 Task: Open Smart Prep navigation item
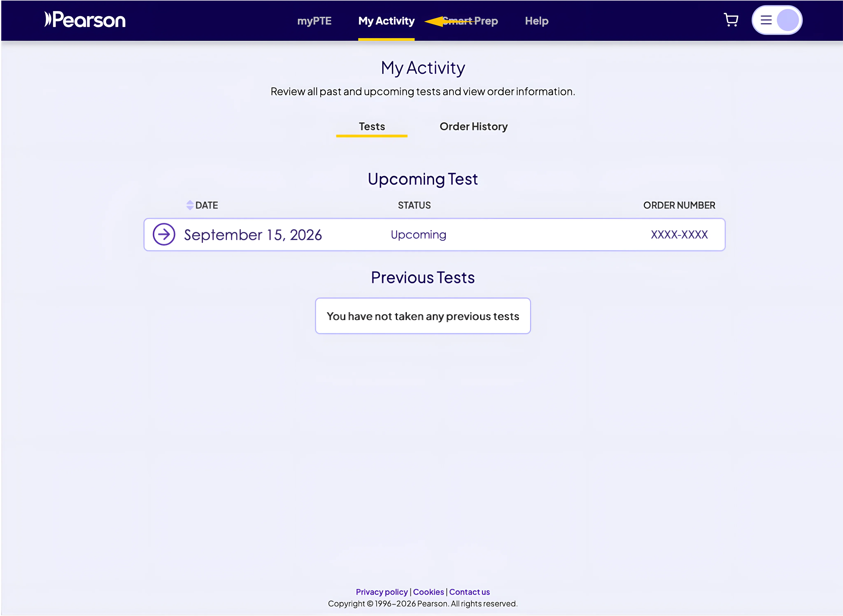[x=470, y=21]
